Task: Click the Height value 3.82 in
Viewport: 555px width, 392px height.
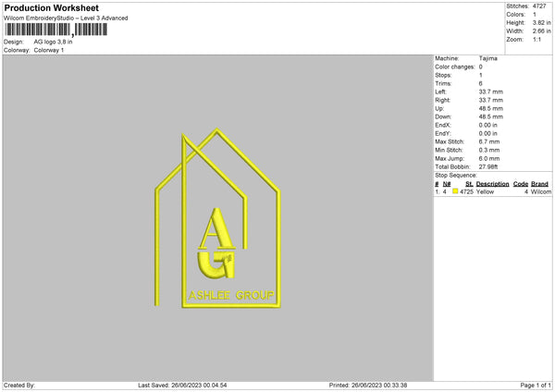Action: [541, 22]
